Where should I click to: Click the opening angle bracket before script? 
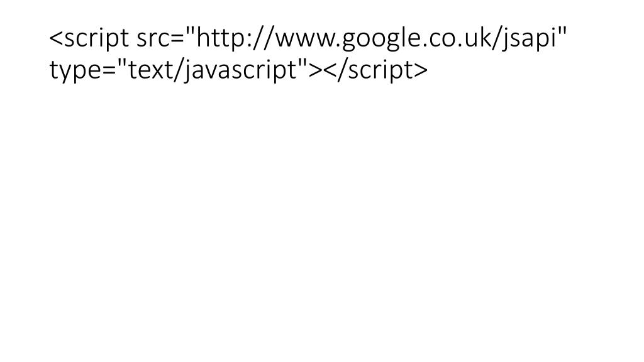pyautogui.click(x=56, y=39)
